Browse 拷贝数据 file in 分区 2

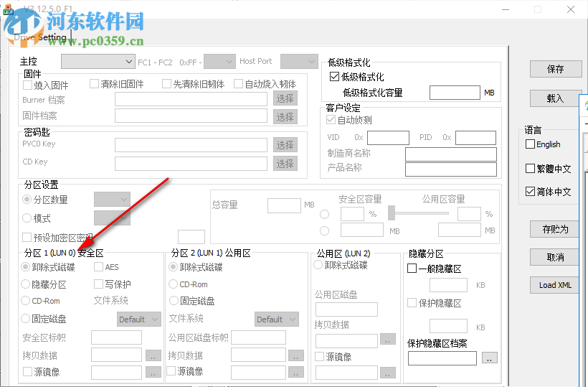point(296,355)
